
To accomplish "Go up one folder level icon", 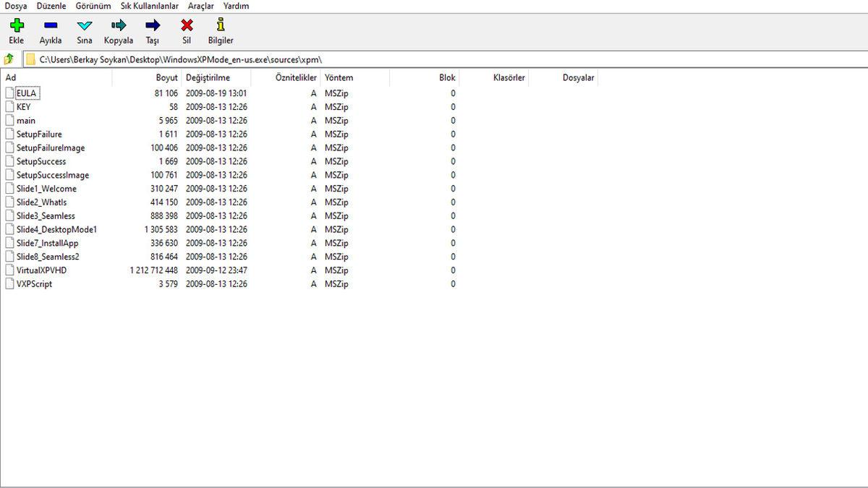I will [x=9, y=59].
